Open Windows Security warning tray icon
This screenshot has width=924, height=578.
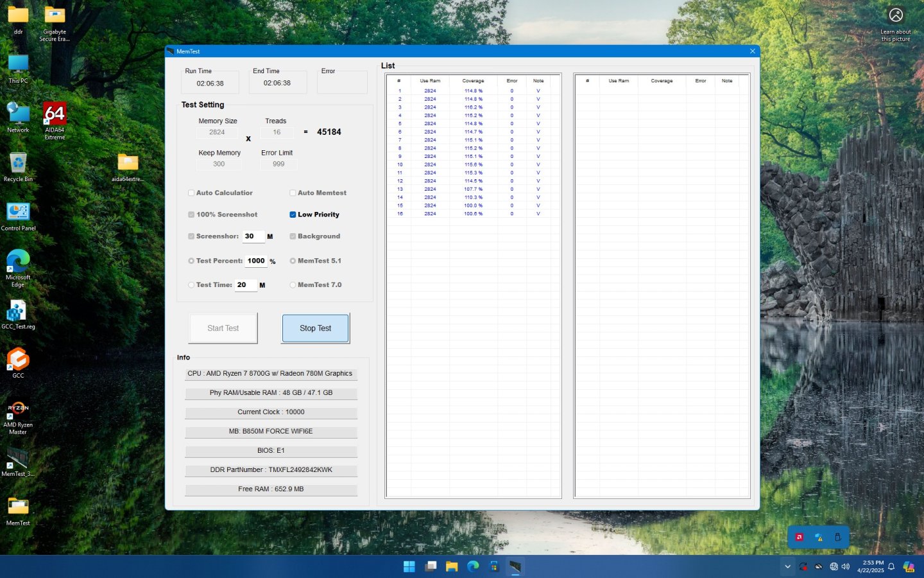[819, 538]
